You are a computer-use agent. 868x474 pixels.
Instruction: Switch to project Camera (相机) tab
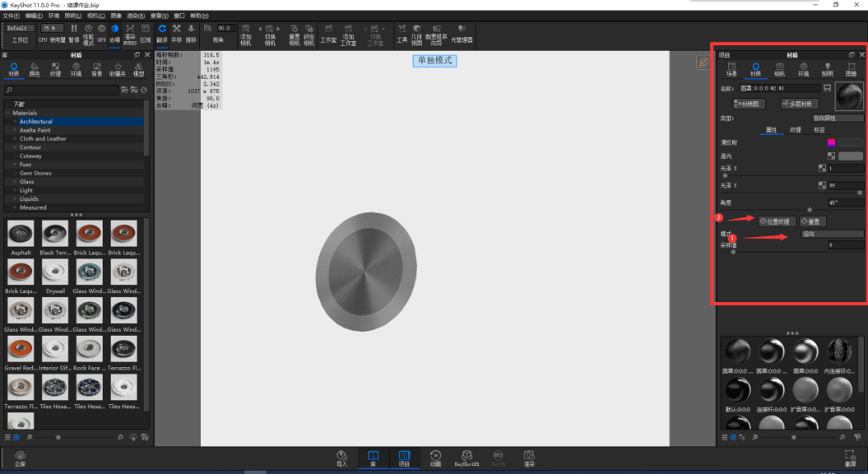coord(780,70)
